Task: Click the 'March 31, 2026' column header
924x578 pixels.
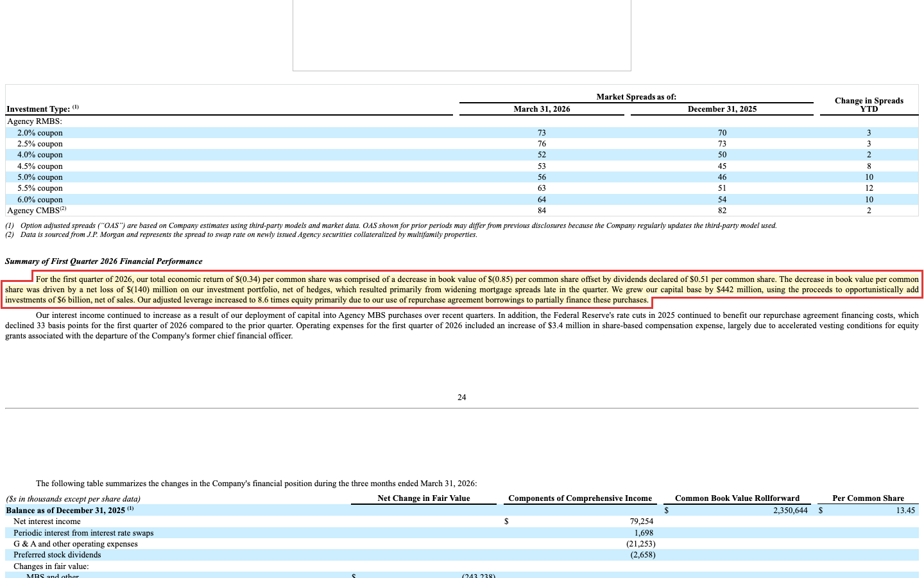Action: click(x=542, y=109)
